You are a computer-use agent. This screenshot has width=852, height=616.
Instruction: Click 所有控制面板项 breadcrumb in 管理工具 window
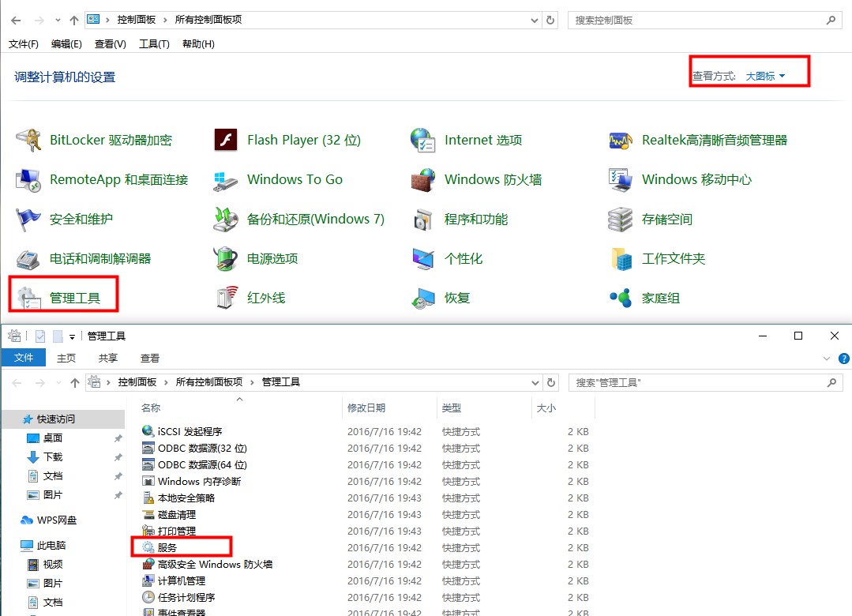click(209, 382)
